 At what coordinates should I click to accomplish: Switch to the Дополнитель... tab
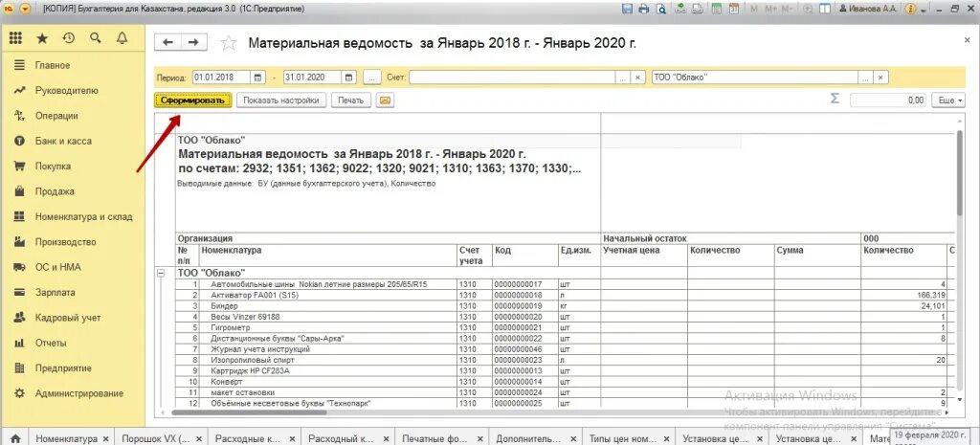[x=528, y=438]
